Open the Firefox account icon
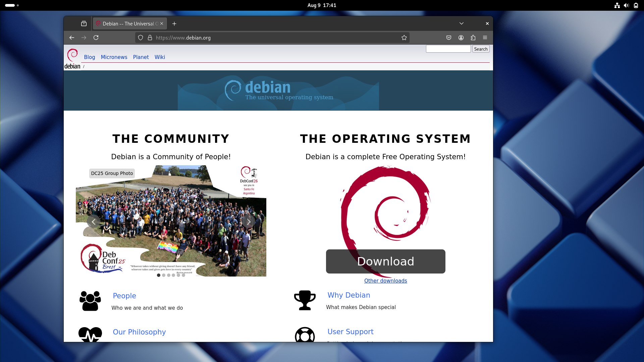 (x=461, y=38)
